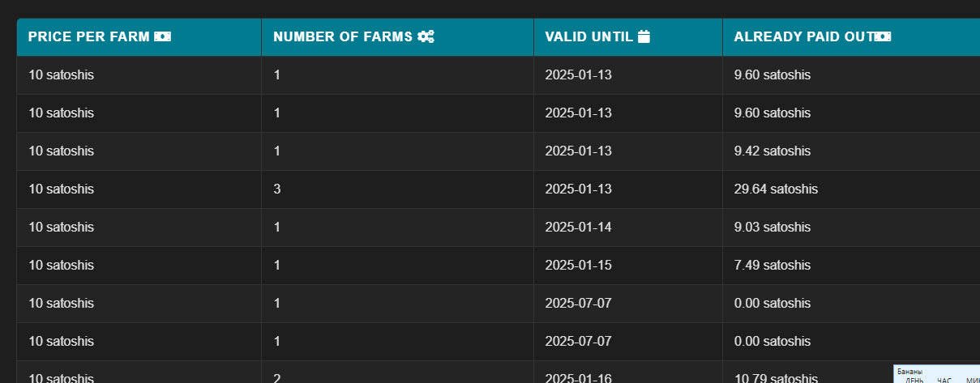Viewport: 980px width, 383px height.
Task: Click the first row's 10 satoshis price cell
Action: pyautogui.click(x=139, y=75)
